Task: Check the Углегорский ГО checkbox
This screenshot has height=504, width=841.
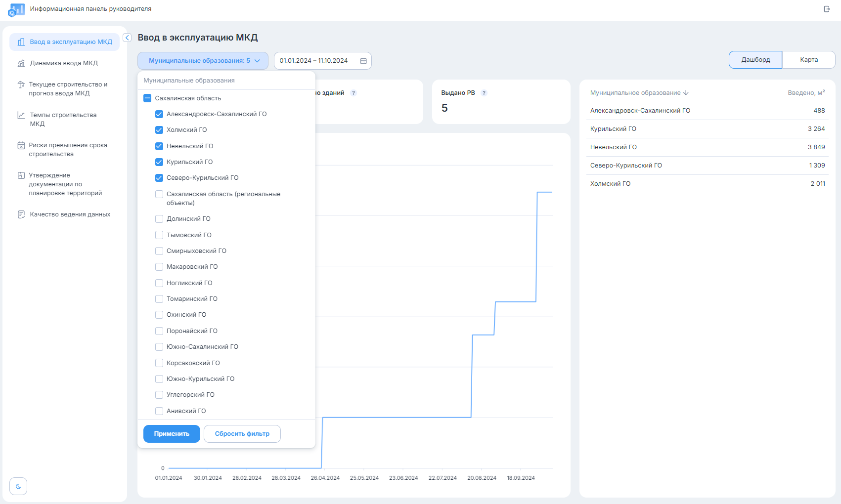Action: point(159,395)
